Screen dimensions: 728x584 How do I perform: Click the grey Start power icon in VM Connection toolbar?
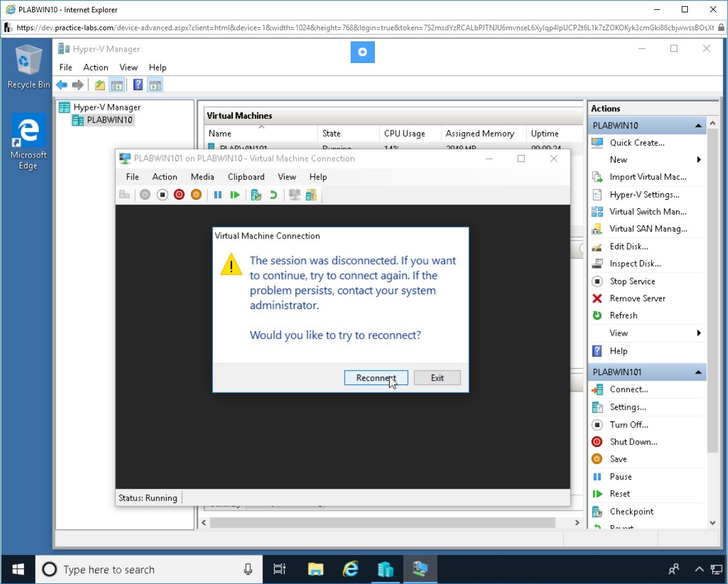145,195
